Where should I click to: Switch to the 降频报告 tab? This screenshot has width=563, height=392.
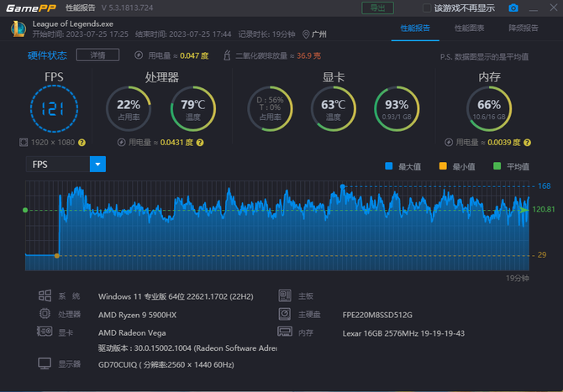(x=524, y=28)
